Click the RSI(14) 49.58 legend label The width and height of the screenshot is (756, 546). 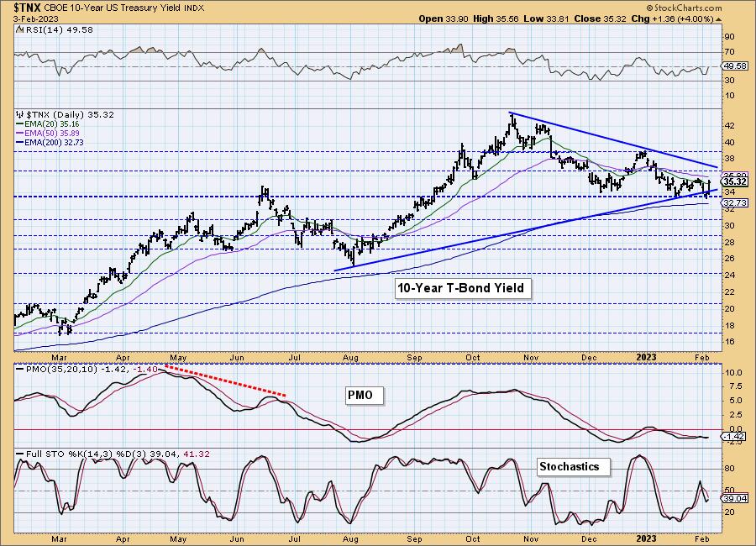(x=58, y=29)
